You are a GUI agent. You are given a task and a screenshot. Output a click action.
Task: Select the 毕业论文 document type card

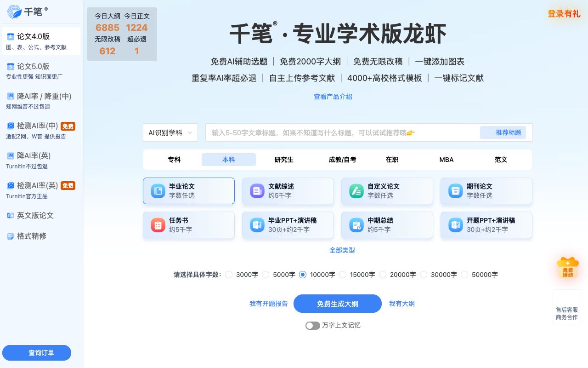(x=188, y=190)
